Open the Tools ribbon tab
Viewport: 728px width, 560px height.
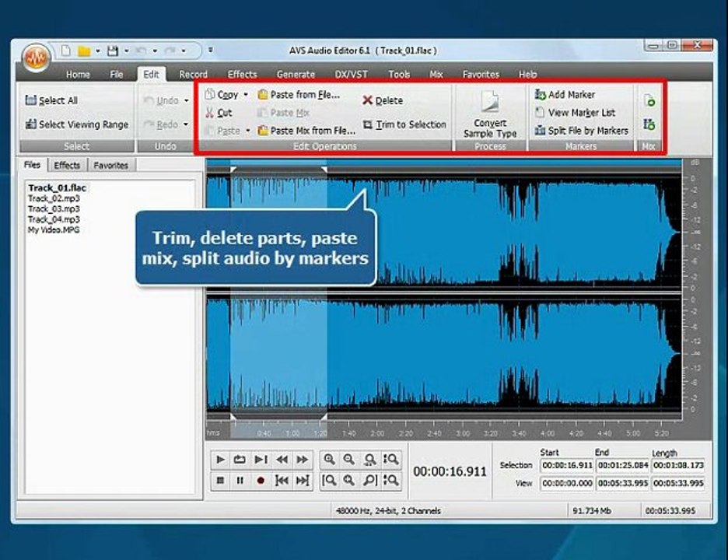click(399, 75)
